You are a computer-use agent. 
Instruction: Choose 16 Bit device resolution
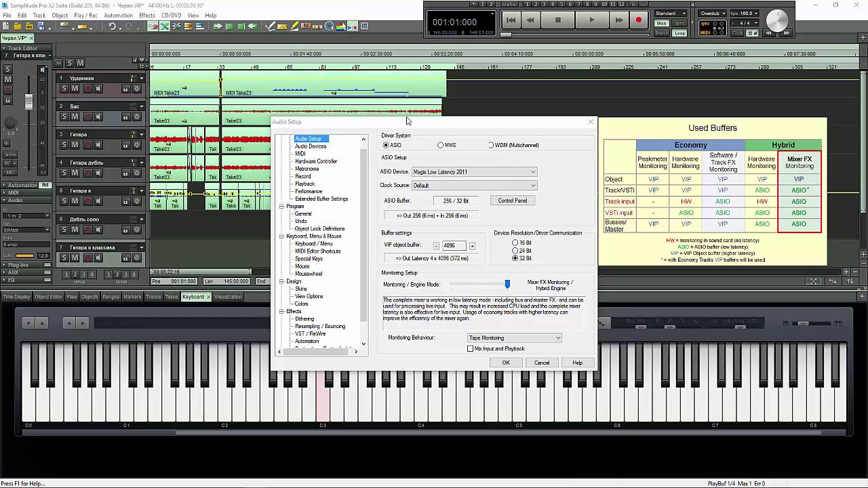point(515,243)
